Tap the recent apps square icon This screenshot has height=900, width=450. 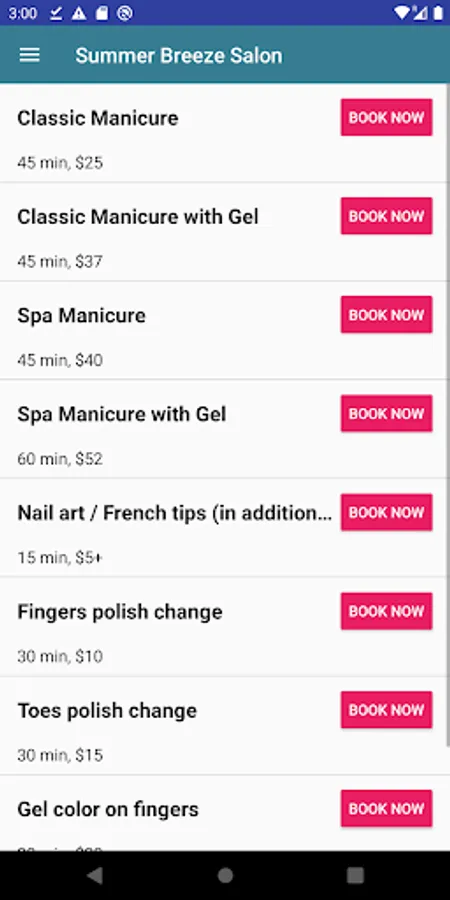(355, 875)
